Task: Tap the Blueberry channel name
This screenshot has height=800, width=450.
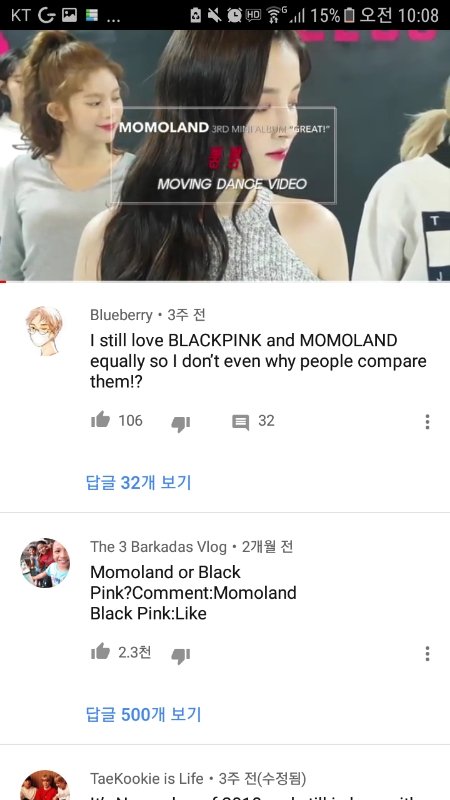Action: tap(121, 315)
